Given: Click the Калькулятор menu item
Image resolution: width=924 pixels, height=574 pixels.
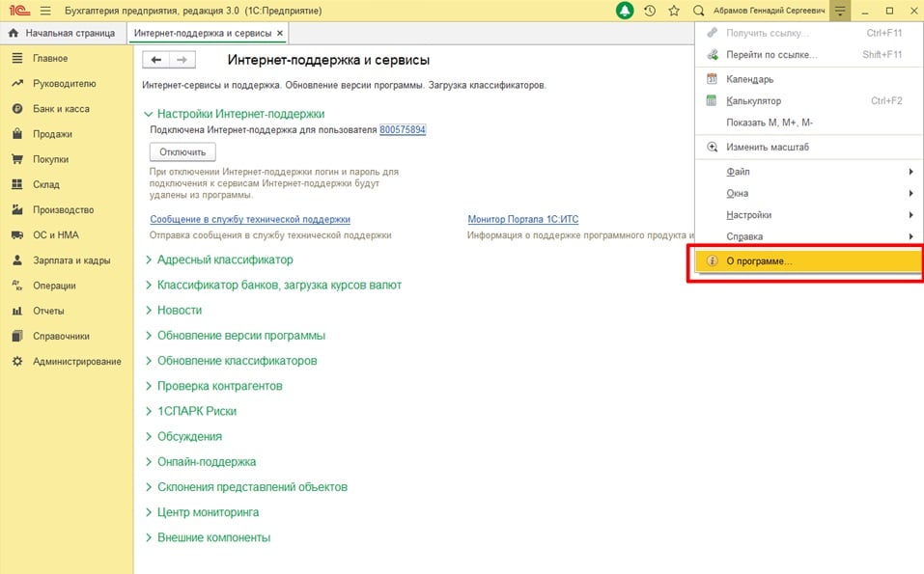Looking at the screenshot, I should (753, 100).
